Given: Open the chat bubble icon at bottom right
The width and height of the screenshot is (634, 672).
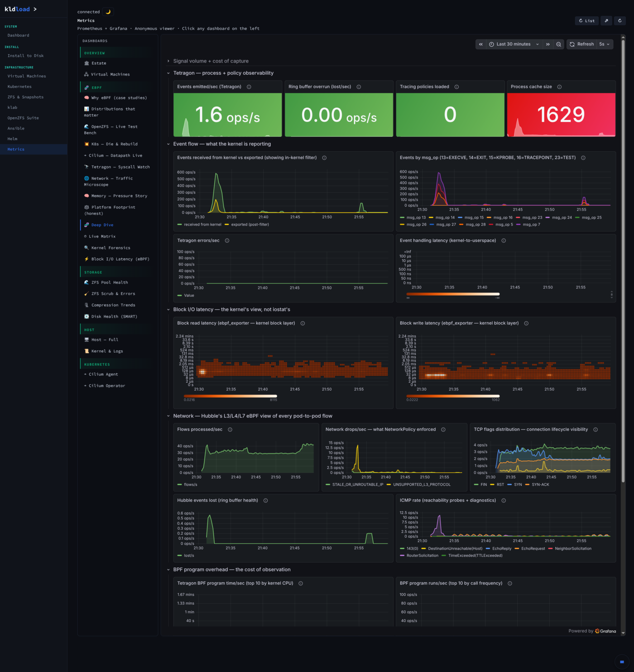Looking at the screenshot, I should point(622,662).
